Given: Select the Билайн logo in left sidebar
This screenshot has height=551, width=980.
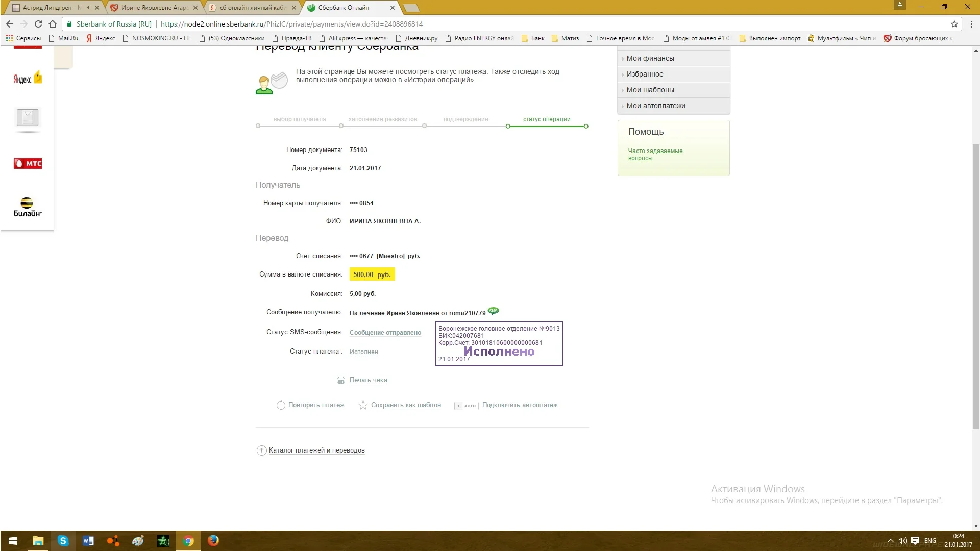Looking at the screenshot, I should pyautogui.click(x=27, y=206).
